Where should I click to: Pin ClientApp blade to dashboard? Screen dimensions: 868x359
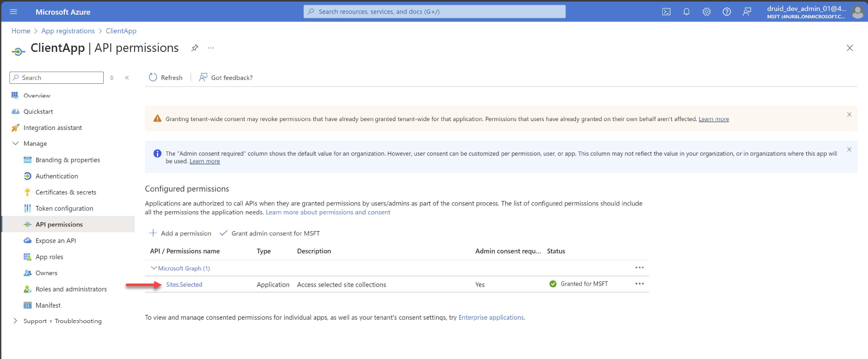(x=195, y=48)
